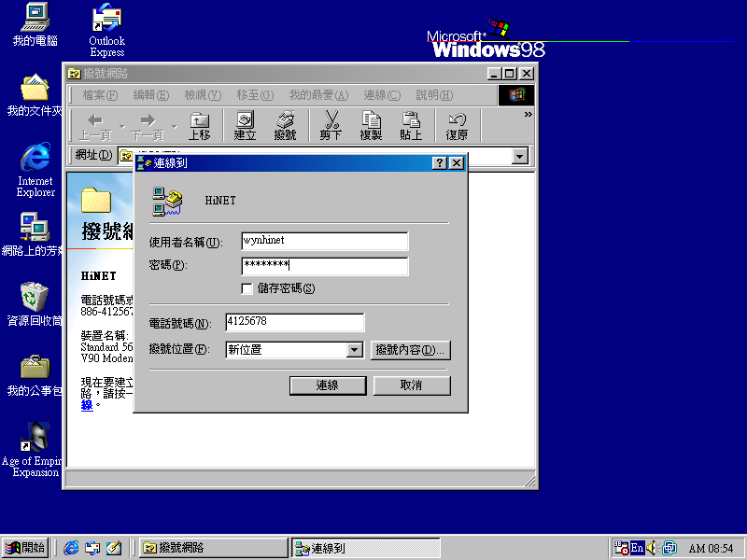747x560 pixels.
Task: Open the 說明(H) menu
Action: (x=434, y=95)
